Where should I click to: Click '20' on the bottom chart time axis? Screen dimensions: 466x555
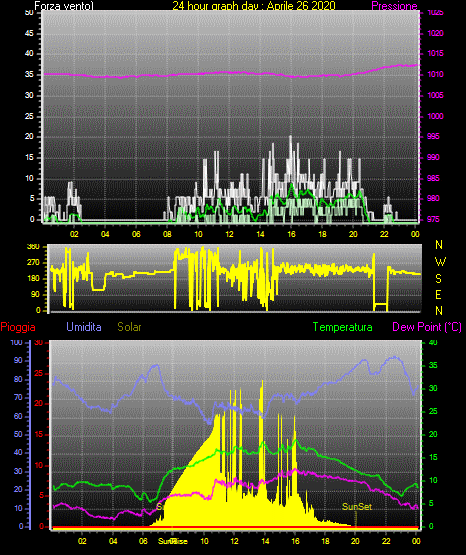[x=355, y=541]
